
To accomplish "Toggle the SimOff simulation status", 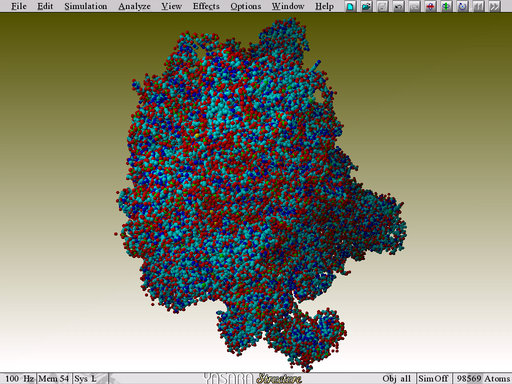I will click(433, 379).
